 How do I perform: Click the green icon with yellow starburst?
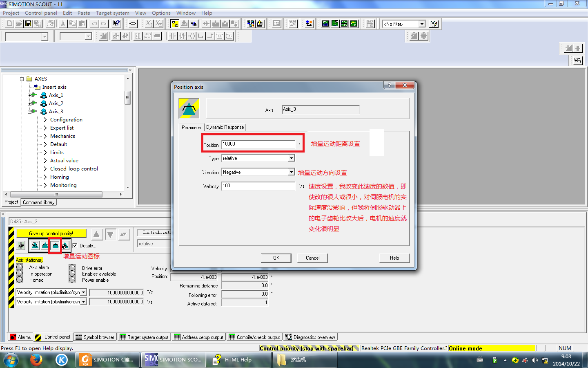point(354,24)
